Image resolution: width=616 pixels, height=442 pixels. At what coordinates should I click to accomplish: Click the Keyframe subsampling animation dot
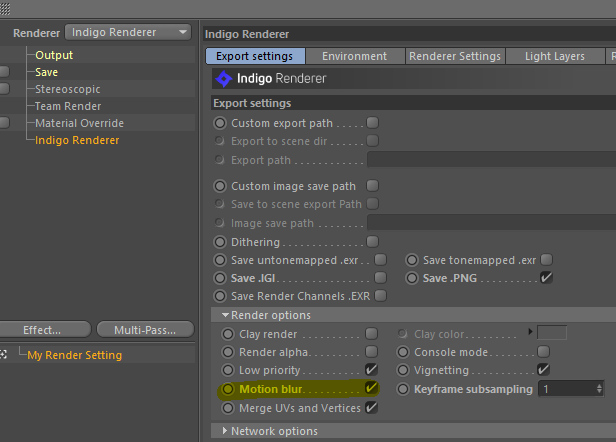click(x=403, y=389)
